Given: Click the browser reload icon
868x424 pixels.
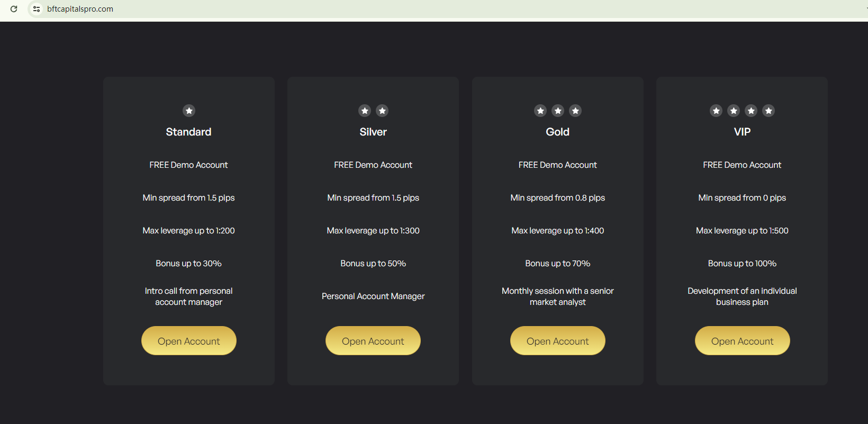Looking at the screenshot, I should (14, 9).
